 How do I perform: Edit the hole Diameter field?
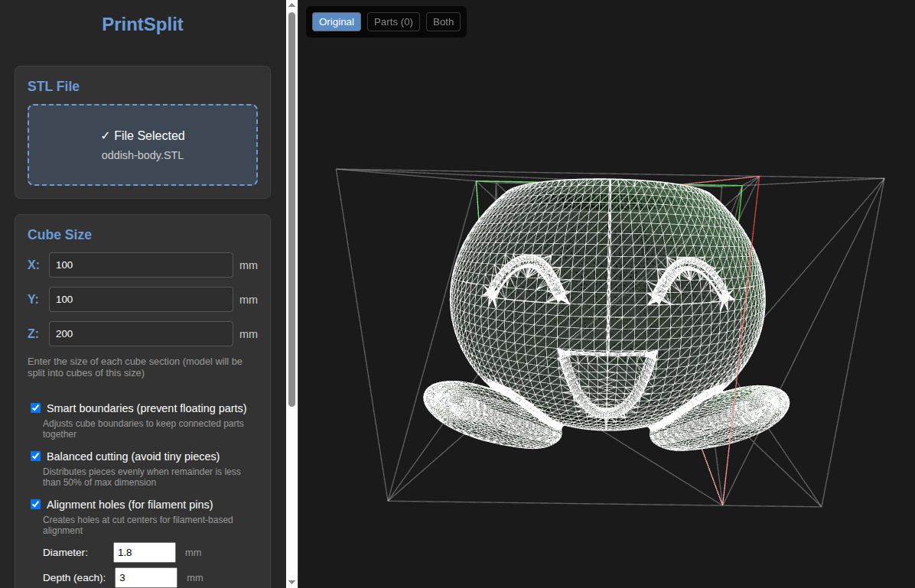click(145, 552)
